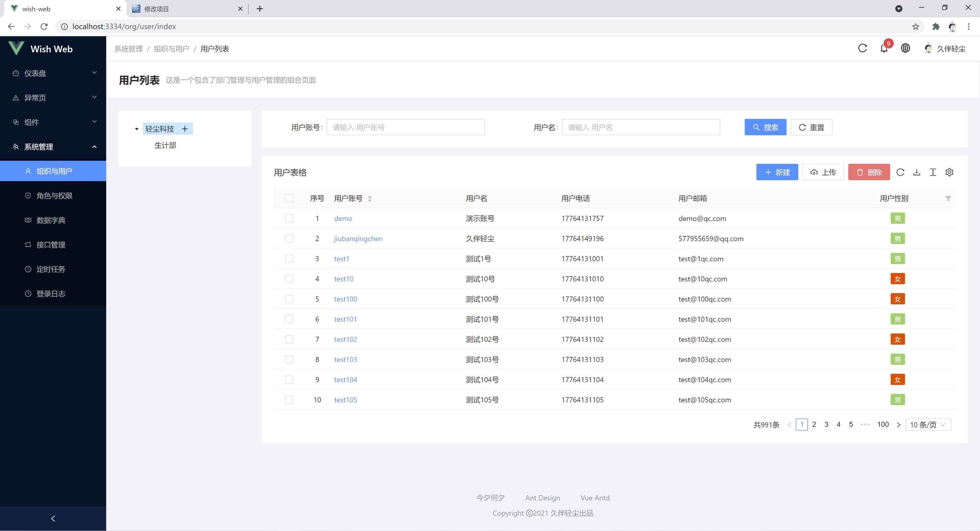Click the 用户名 search input

click(x=641, y=128)
